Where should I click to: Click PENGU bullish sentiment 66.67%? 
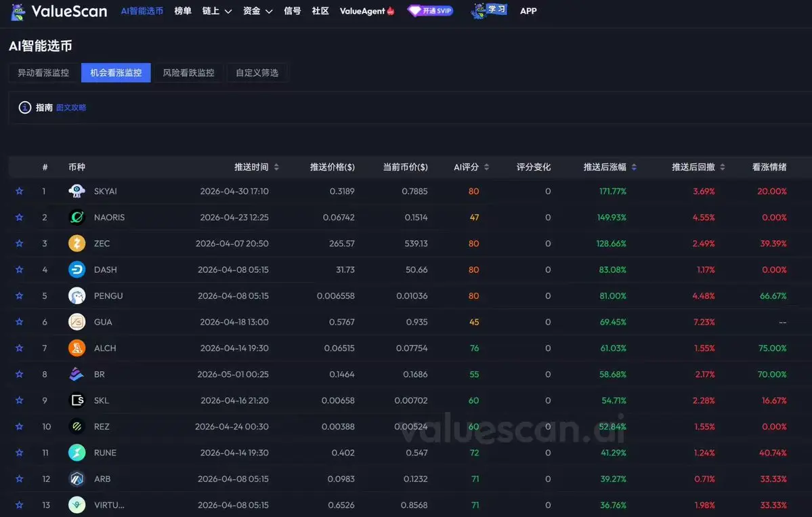[773, 296]
